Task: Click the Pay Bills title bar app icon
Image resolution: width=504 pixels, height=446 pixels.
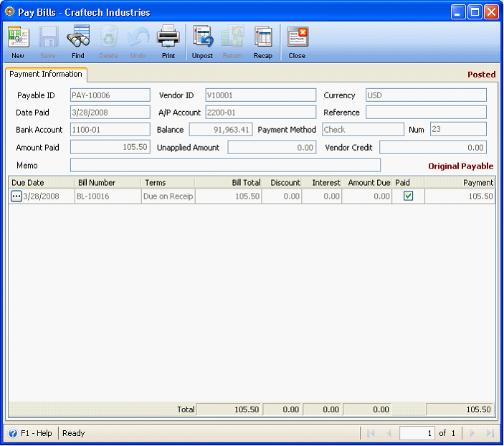Action: point(10,11)
